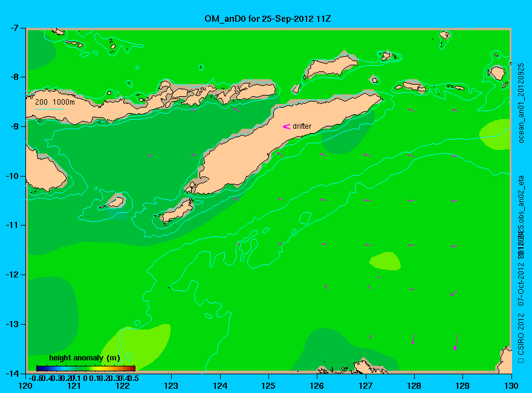
Task: Click x-axis longitude label 127
Action: pos(366,386)
